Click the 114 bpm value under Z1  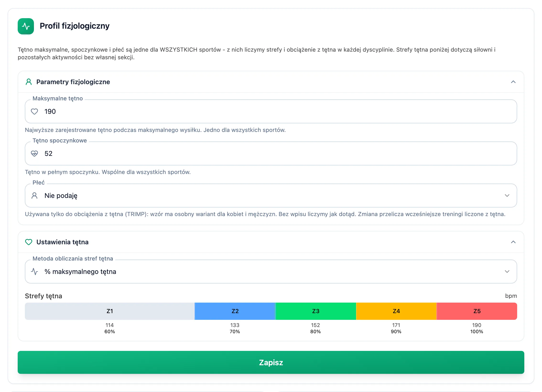(x=110, y=325)
